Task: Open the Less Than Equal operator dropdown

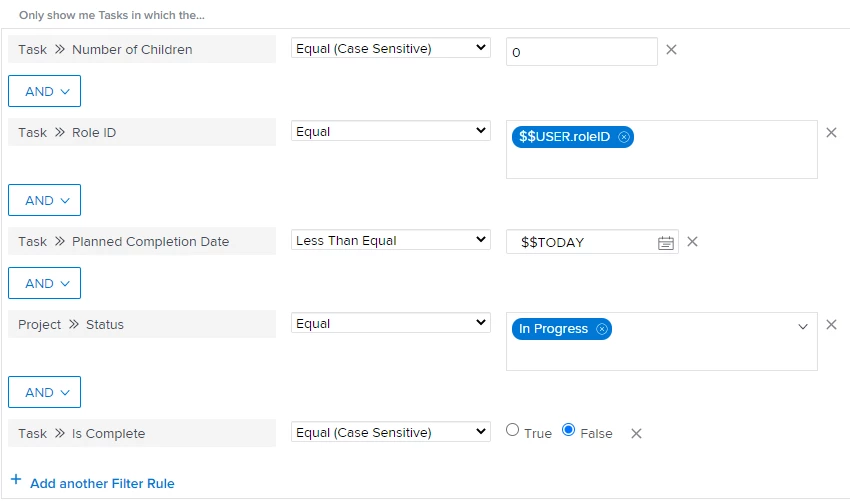Action: tap(391, 240)
